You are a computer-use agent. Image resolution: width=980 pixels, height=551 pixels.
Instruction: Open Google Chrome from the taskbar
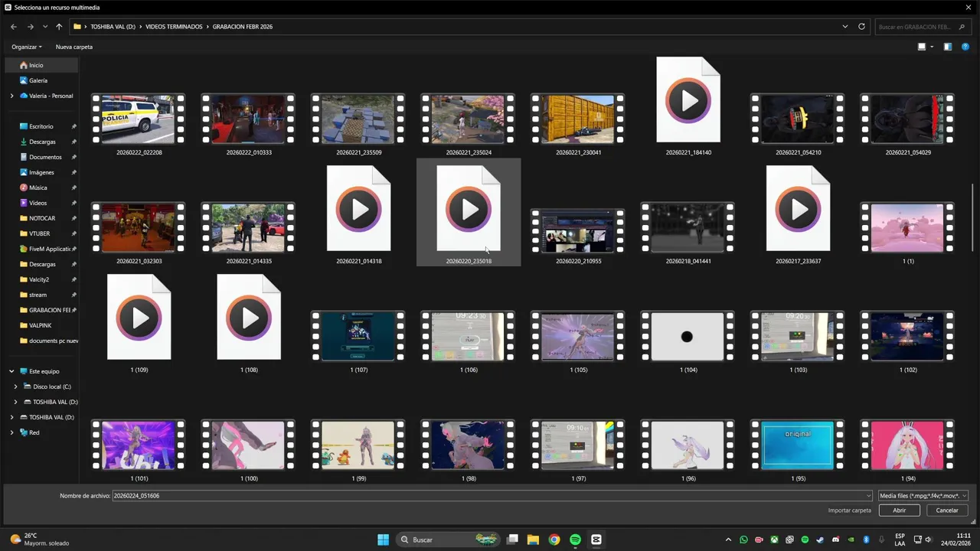(554, 540)
